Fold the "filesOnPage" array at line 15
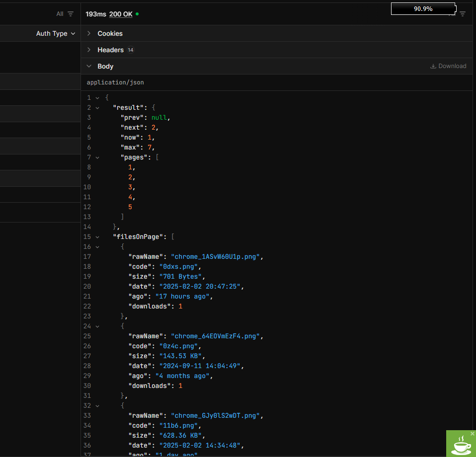This screenshot has height=457, width=476. click(x=97, y=237)
